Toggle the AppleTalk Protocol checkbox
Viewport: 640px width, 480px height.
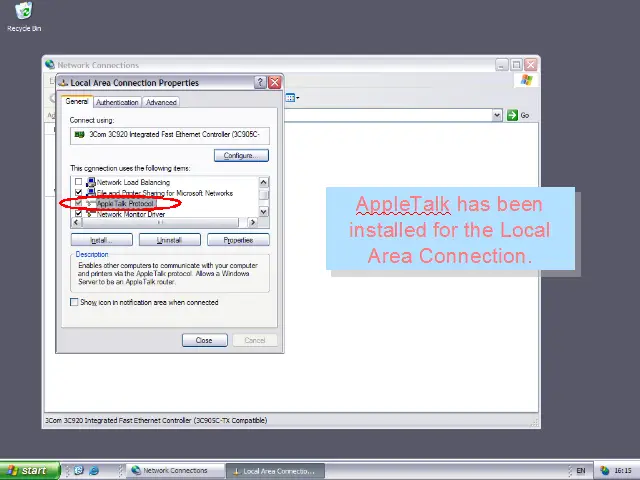(x=78, y=203)
